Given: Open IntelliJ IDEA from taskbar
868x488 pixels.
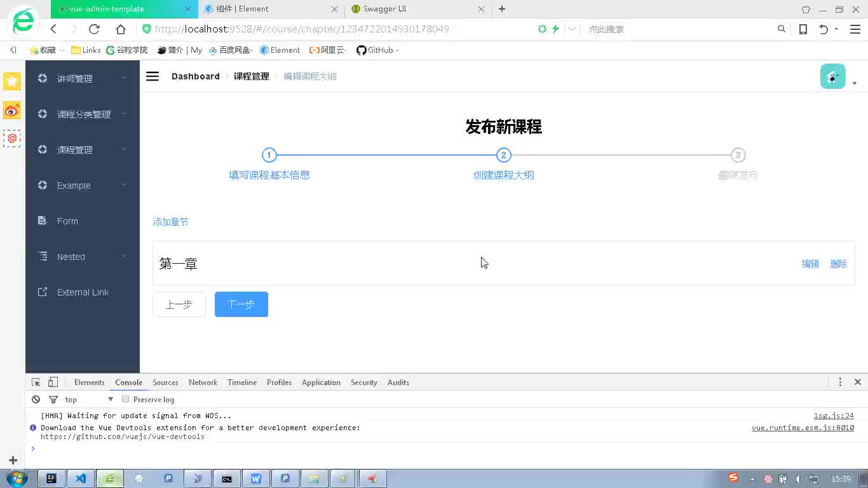Looking at the screenshot, I should pos(51,478).
